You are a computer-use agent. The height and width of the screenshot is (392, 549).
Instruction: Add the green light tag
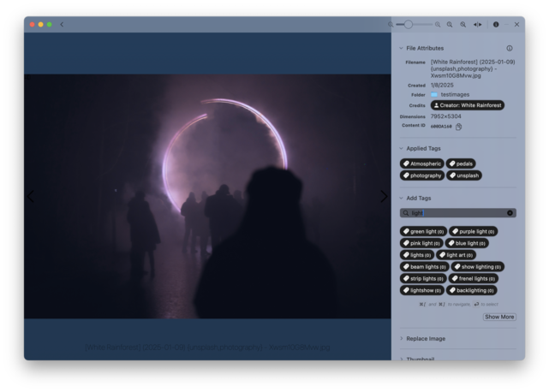(x=423, y=231)
